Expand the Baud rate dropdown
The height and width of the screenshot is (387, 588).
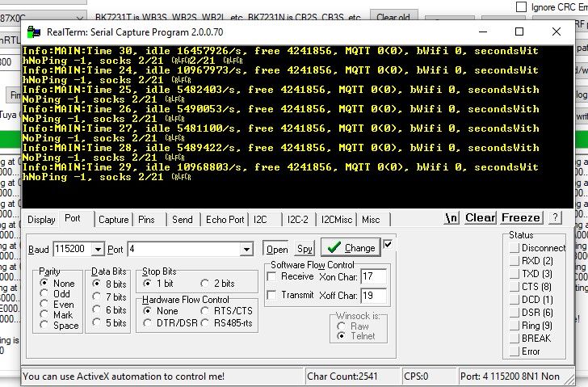pos(98,250)
